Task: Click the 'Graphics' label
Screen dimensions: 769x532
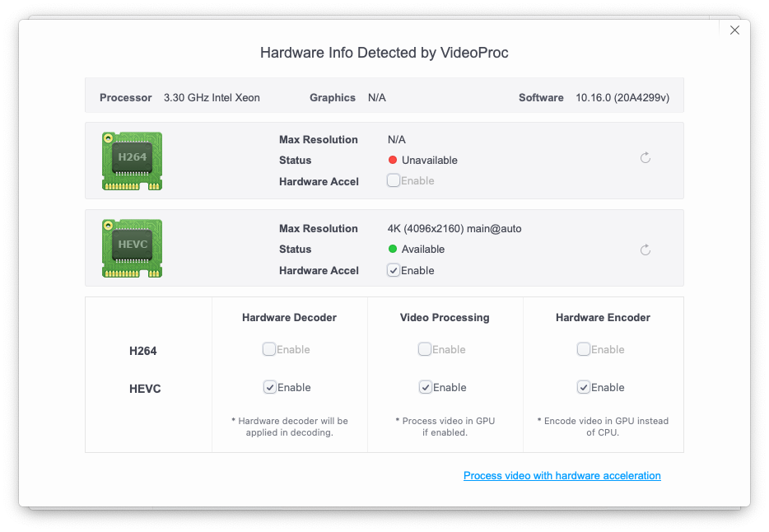Action: [333, 97]
